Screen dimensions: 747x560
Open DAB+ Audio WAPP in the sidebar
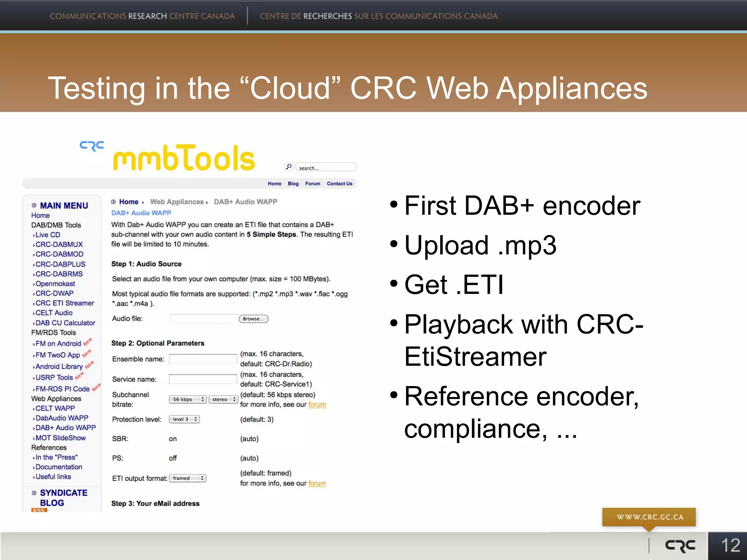(65, 428)
